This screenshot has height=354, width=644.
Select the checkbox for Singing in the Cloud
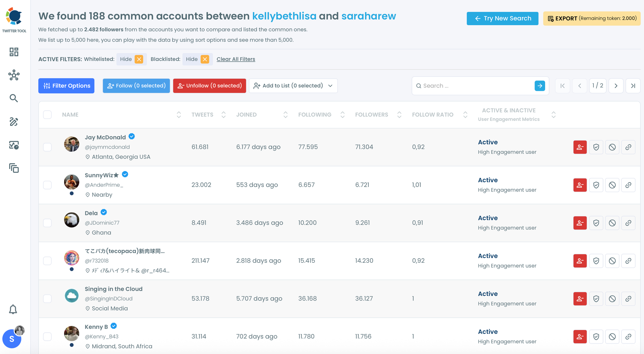47,299
